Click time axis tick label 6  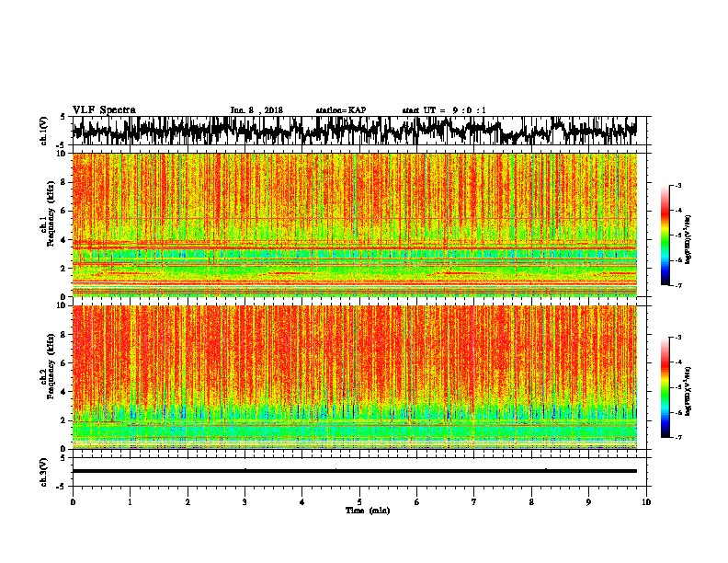tap(417, 502)
